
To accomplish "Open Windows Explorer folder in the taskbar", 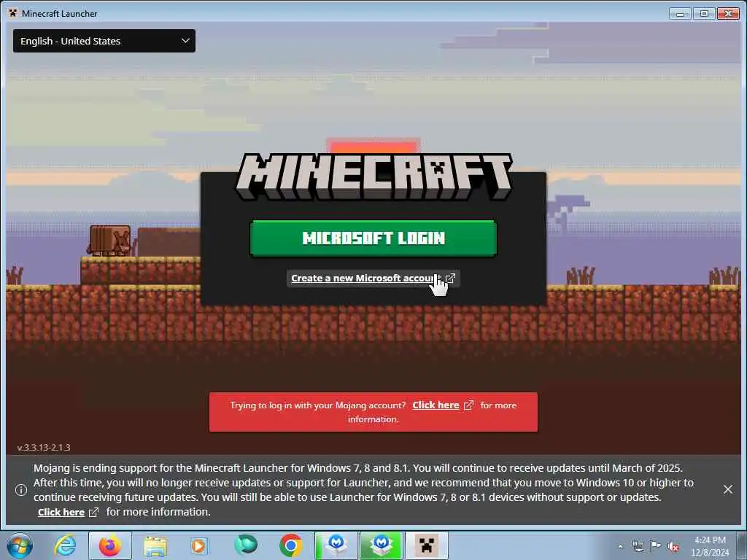I will pos(155,546).
